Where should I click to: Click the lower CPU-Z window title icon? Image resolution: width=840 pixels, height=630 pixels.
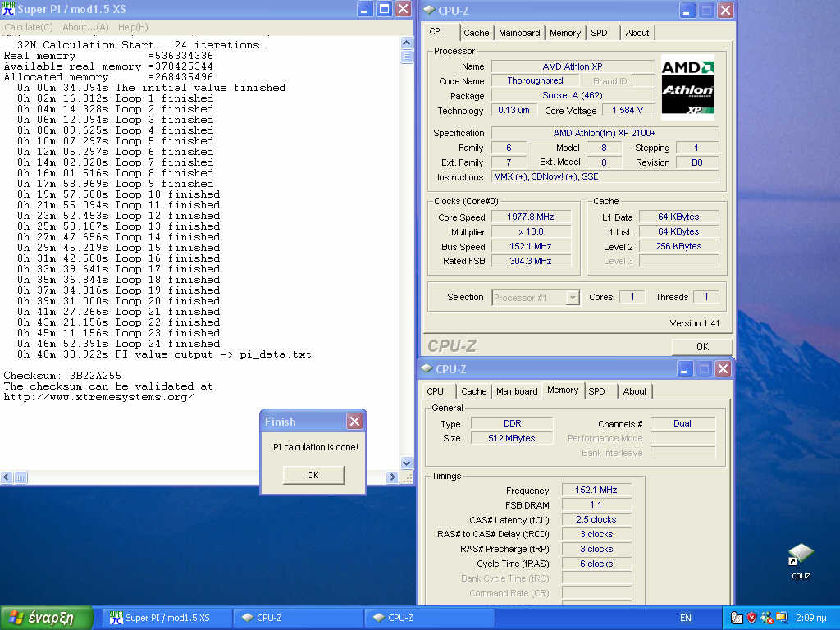click(427, 368)
